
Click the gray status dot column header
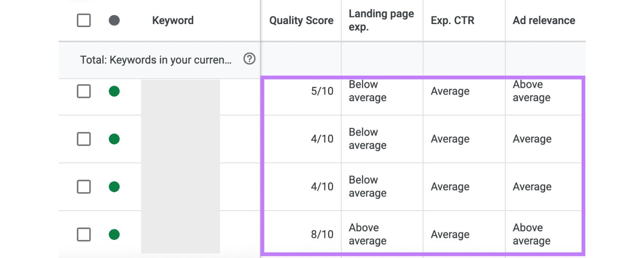pos(114,20)
